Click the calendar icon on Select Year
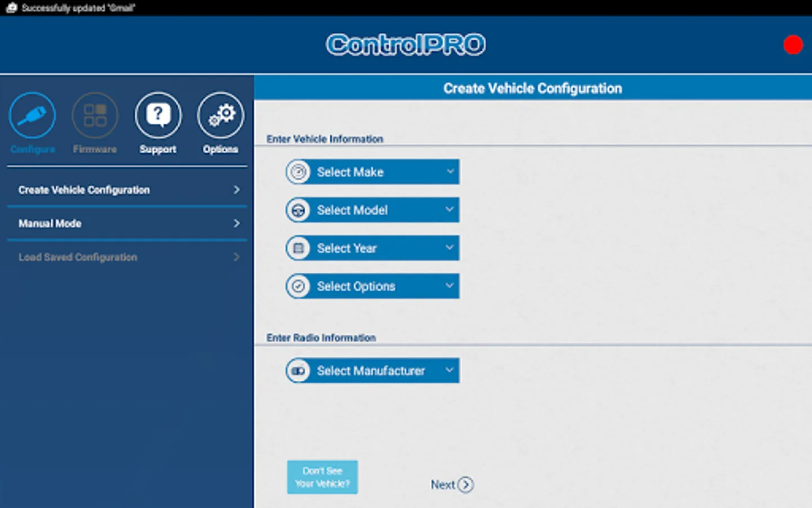812x508 pixels. 298,248
